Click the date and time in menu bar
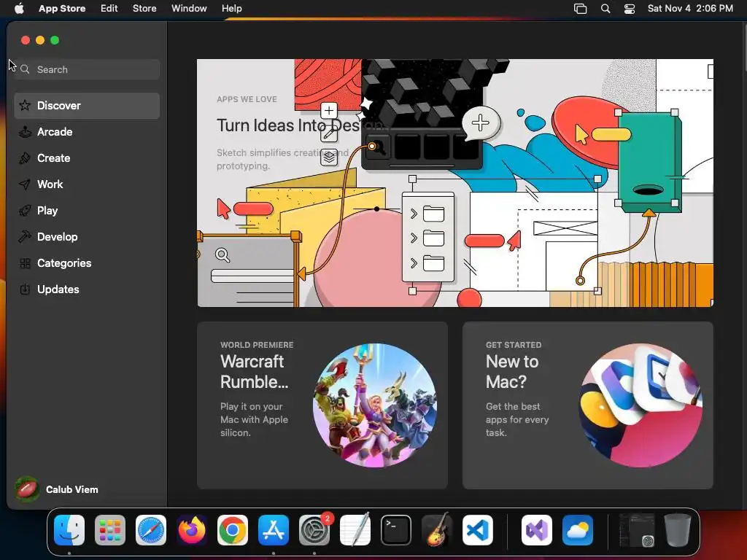The height and width of the screenshot is (560, 747). click(690, 9)
